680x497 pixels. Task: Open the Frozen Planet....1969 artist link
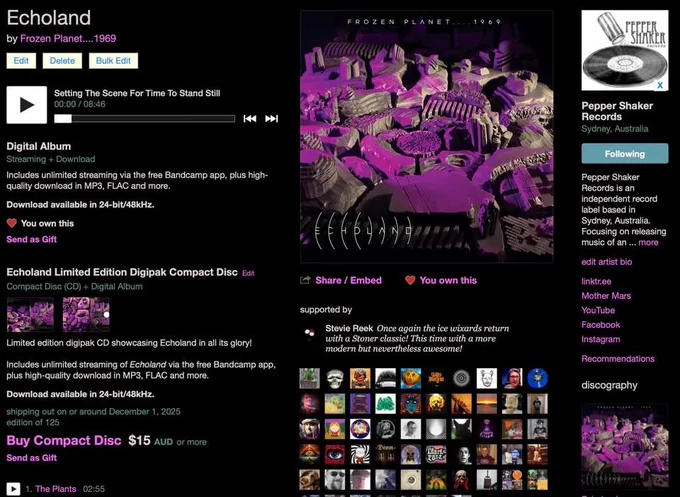coord(68,39)
